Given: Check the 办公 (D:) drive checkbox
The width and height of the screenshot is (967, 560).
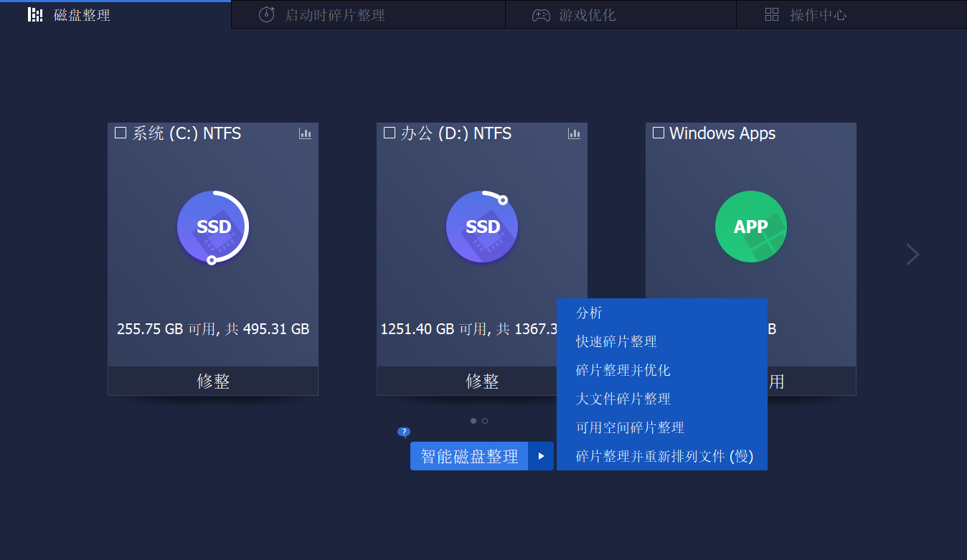Looking at the screenshot, I should pos(389,132).
